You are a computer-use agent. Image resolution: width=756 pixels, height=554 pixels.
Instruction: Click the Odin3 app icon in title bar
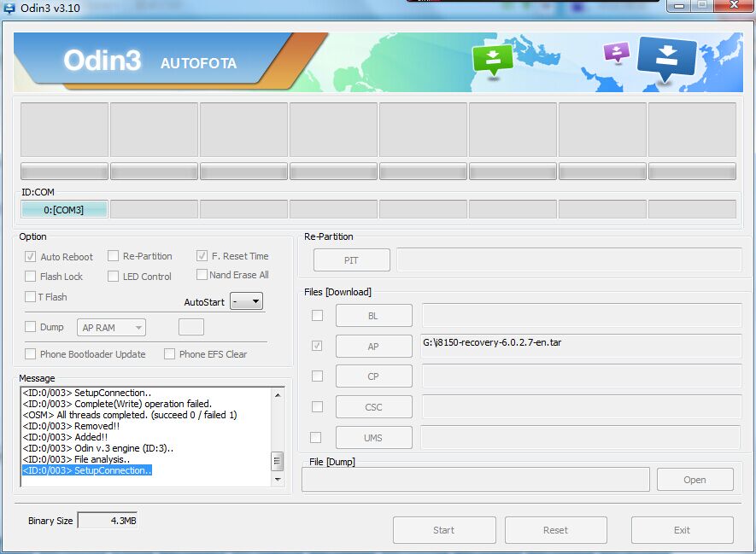pos(9,8)
